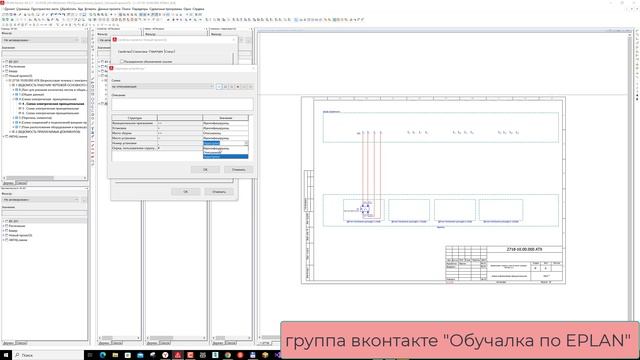Click OK in the back project properties dialog
640x360 pixels.
pos(186,191)
